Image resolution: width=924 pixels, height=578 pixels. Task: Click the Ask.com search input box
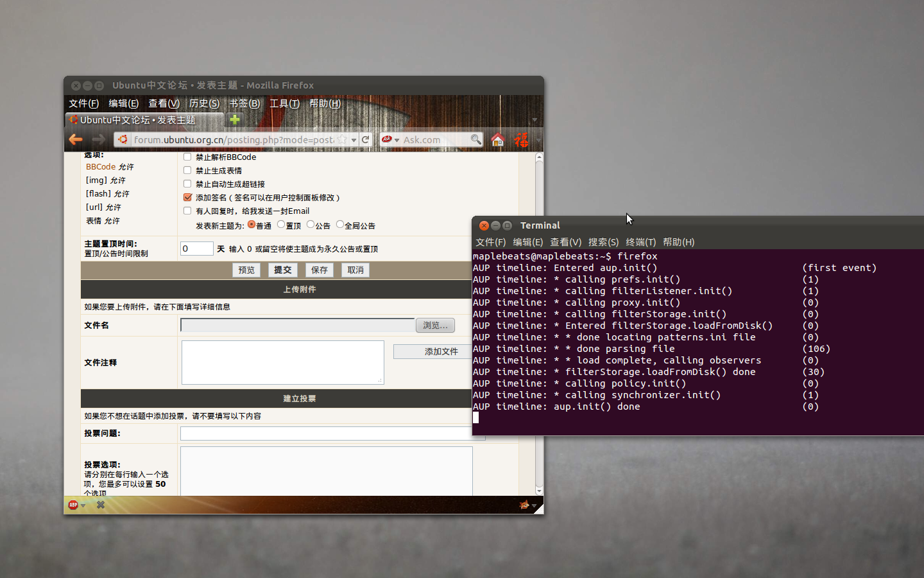tap(435, 139)
